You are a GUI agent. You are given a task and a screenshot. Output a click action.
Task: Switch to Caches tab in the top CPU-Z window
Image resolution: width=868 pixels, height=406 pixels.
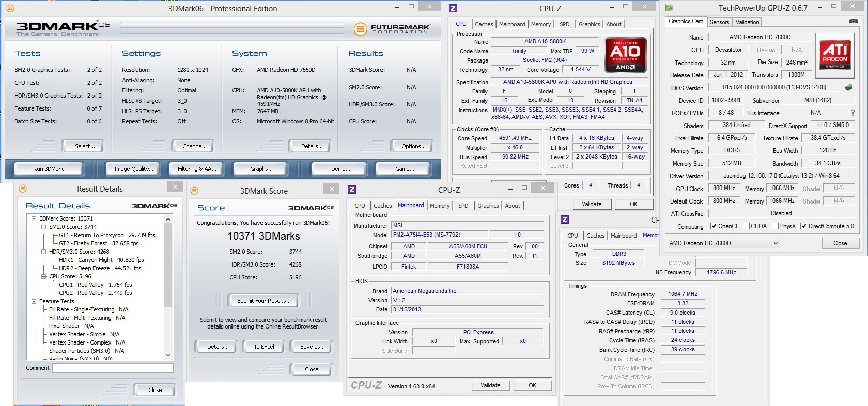tap(484, 24)
